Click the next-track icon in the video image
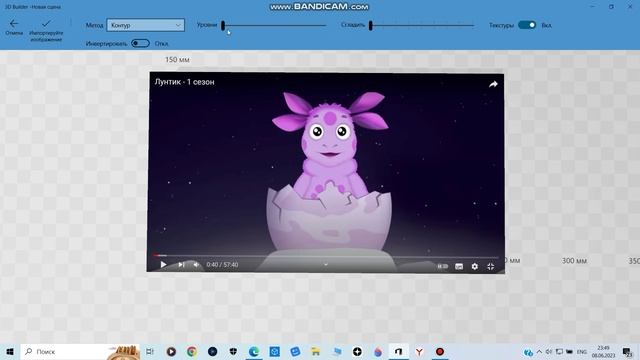The image size is (640, 360). pyautogui.click(x=181, y=264)
